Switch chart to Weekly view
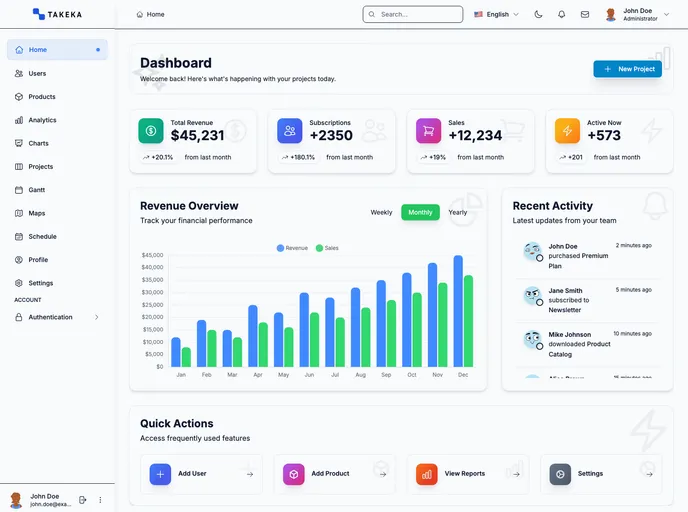Screen dimensions: 688x512 (x=381, y=212)
